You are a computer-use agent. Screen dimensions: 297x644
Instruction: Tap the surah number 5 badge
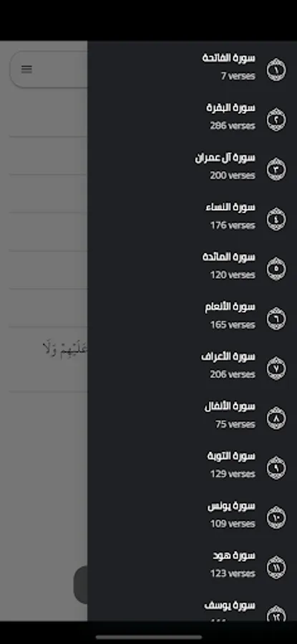[x=276, y=268]
